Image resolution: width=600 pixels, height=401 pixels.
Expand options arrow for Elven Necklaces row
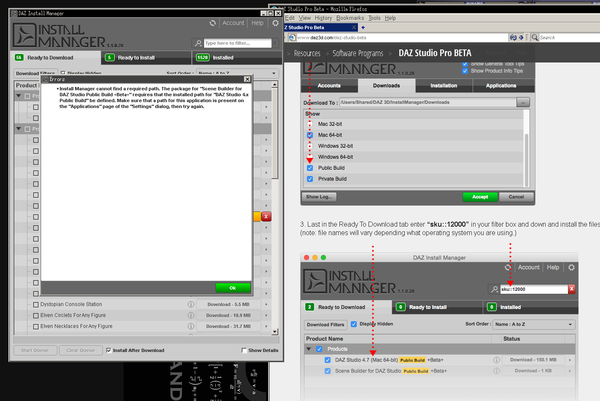(266, 326)
